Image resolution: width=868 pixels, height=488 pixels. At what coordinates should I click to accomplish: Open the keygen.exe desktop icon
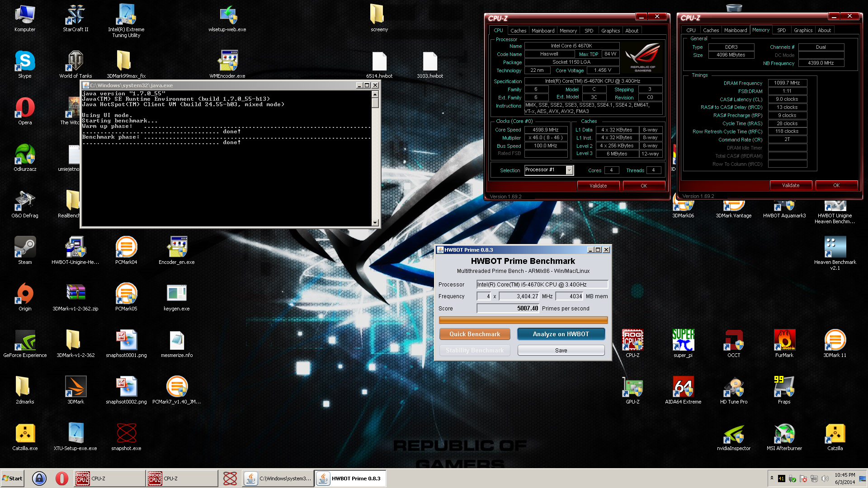(x=177, y=297)
